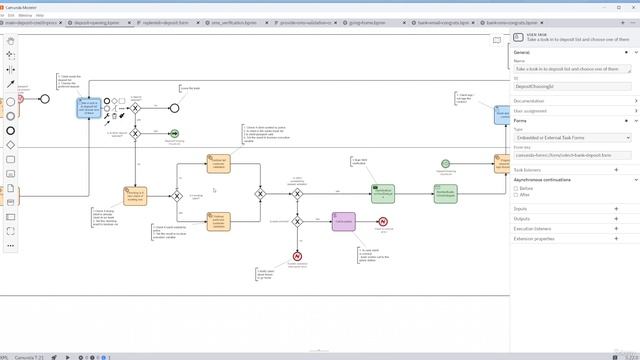Enable the Before asynchronous continuation checkbox

pyautogui.click(x=516, y=189)
